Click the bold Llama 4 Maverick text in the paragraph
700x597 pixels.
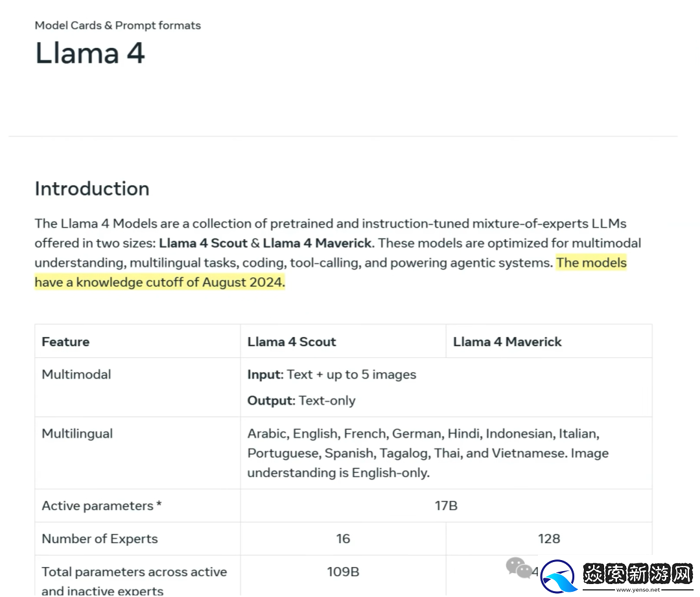[x=317, y=243]
